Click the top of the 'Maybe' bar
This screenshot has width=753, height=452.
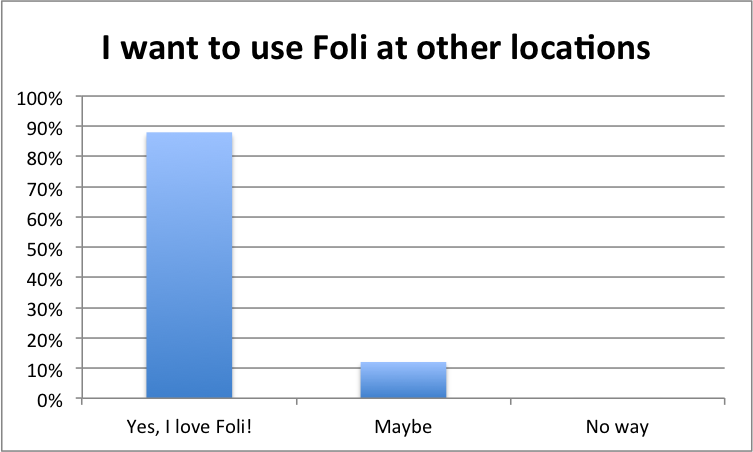pos(403,363)
